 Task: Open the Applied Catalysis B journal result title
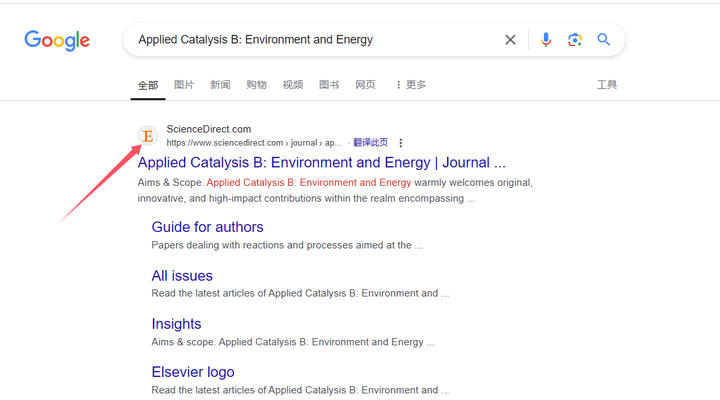click(321, 163)
